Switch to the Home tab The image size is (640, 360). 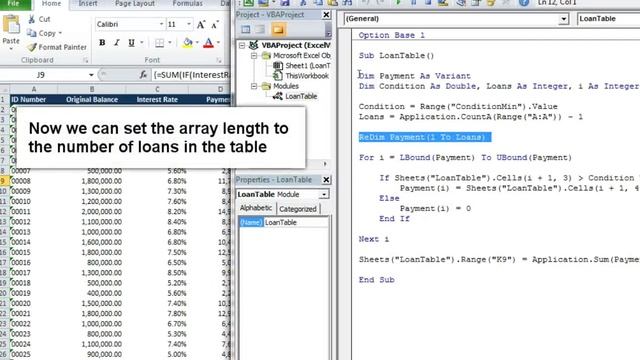tap(51, 4)
